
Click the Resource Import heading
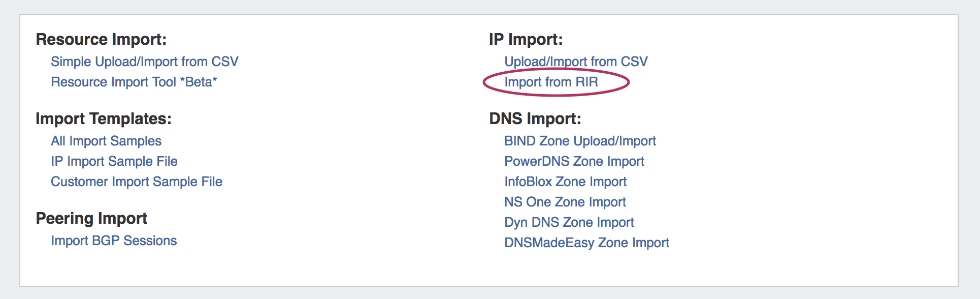101,39
